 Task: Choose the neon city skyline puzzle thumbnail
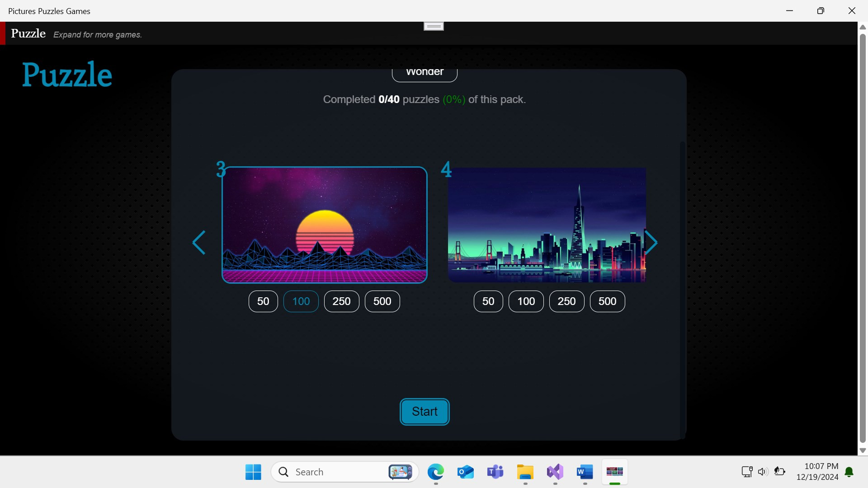point(547,225)
